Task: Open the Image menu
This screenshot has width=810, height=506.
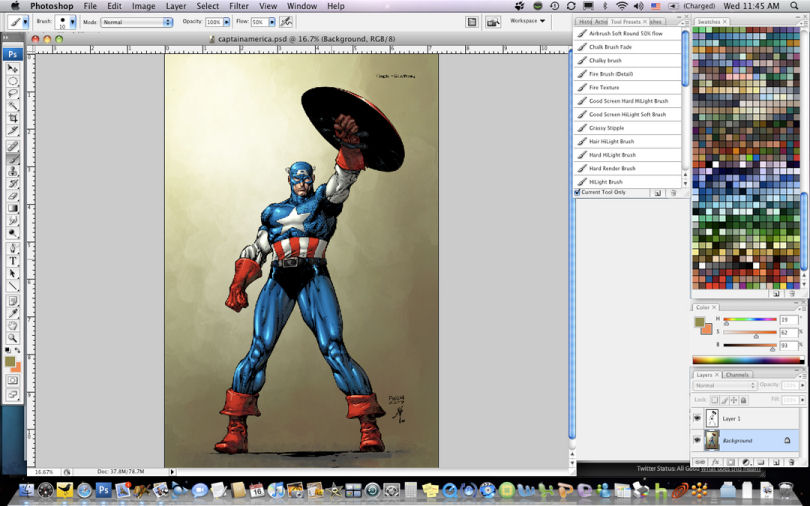Action: pyautogui.click(x=144, y=6)
